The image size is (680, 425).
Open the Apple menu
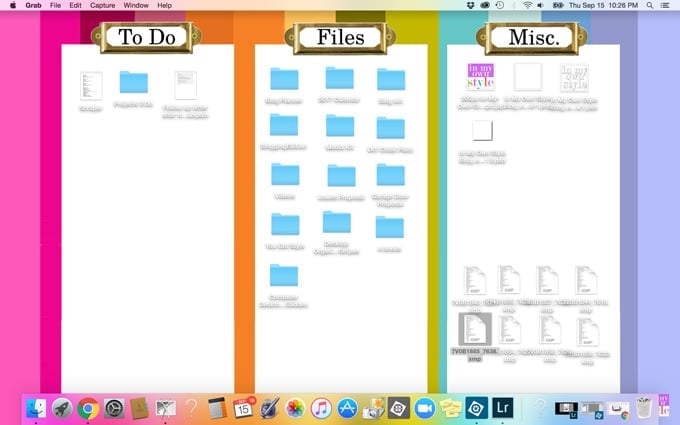(13, 6)
